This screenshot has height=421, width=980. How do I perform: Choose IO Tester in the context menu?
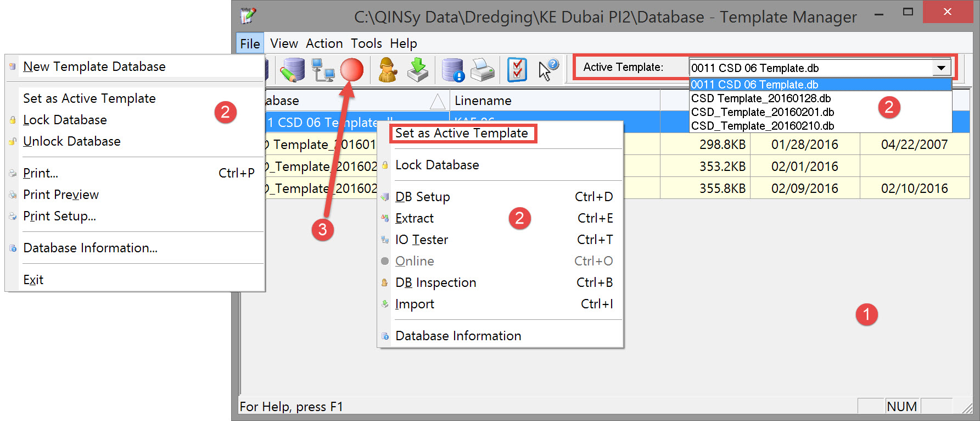point(500,240)
